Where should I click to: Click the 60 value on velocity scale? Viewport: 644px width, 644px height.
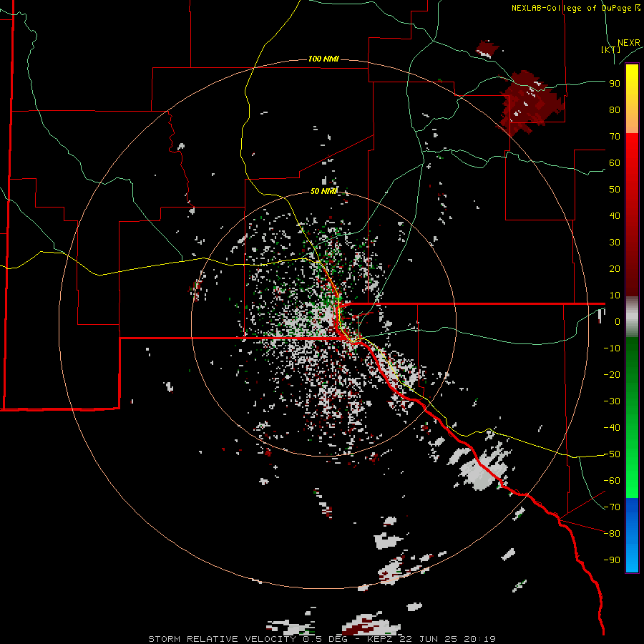tap(615, 163)
